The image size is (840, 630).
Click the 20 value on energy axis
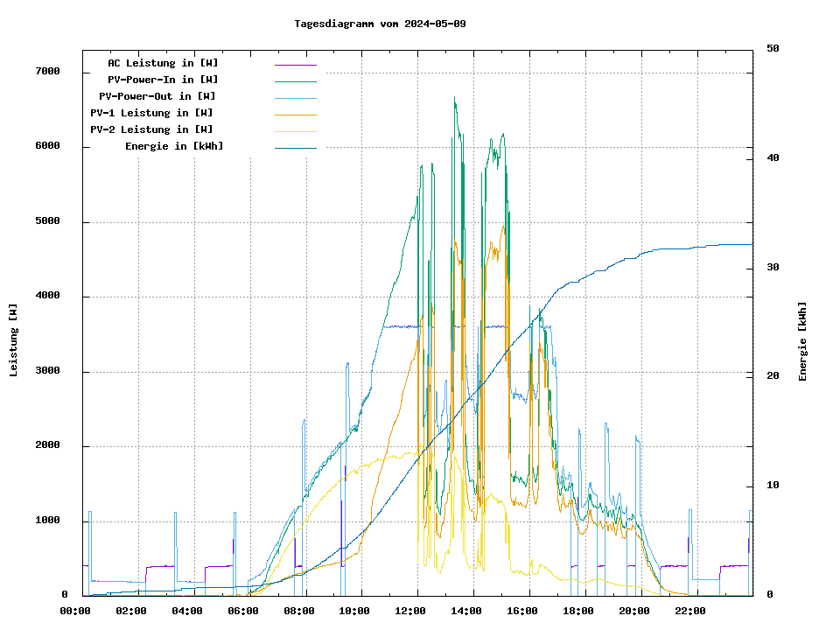point(773,376)
